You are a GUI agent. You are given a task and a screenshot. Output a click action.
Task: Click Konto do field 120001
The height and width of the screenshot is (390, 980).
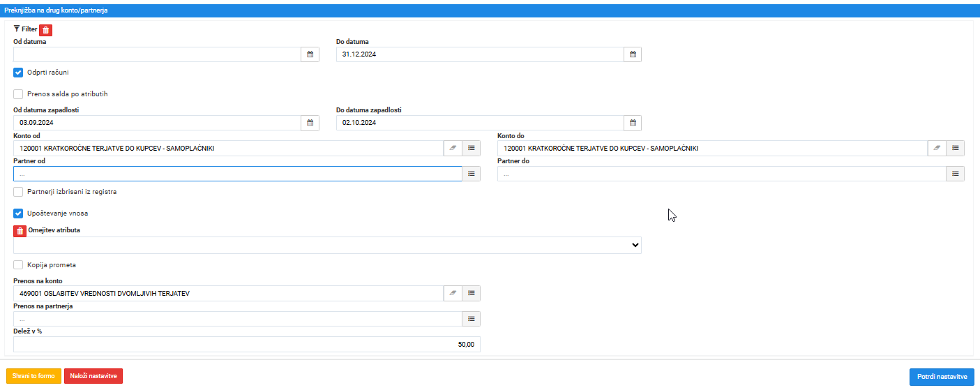712,148
